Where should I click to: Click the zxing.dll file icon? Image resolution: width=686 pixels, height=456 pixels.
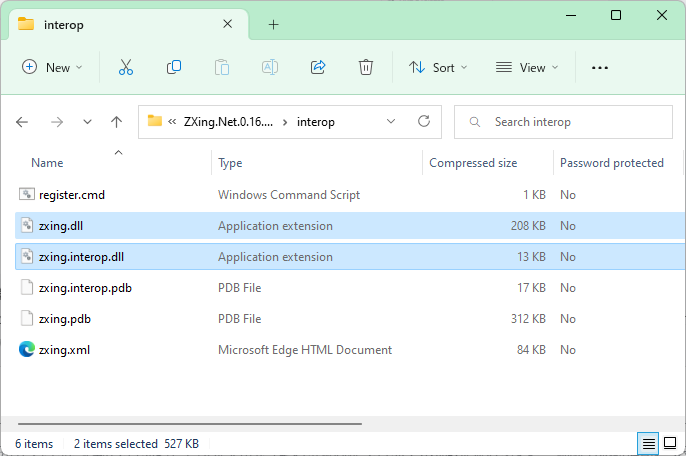(x=27, y=225)
